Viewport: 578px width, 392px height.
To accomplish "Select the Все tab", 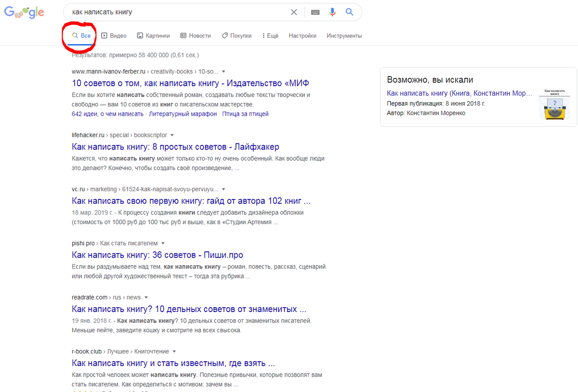I will point(81,36).
